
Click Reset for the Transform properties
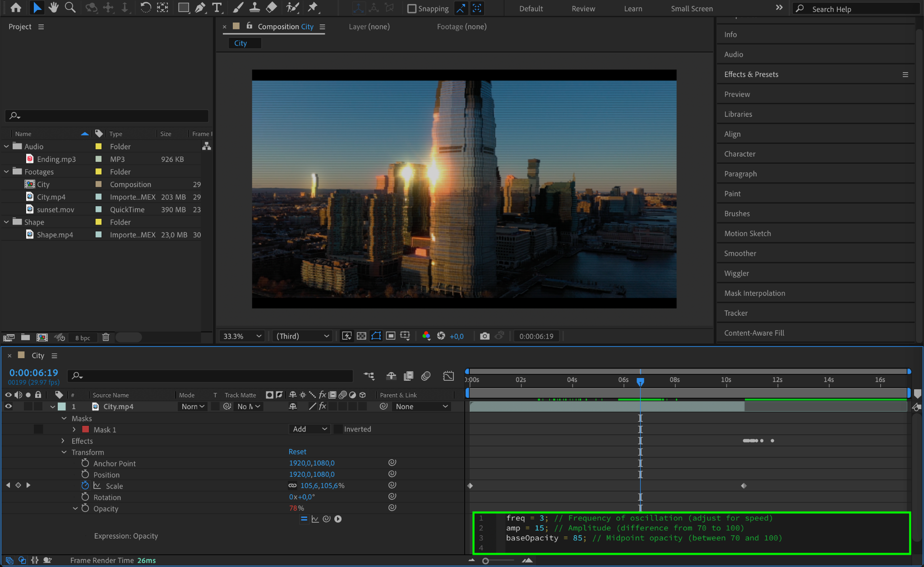(x=297, y=452)
